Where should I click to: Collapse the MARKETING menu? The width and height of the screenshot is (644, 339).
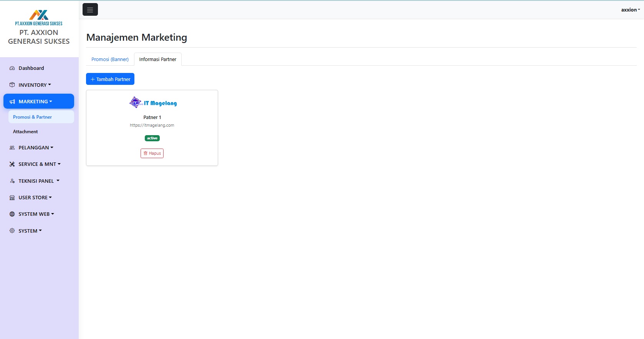pos(39,101)
